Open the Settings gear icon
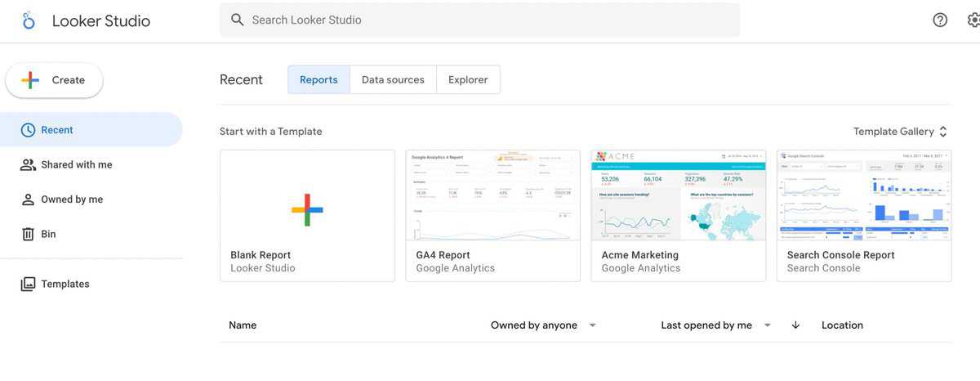This screenshot has height=381, width=980. [x=973, y=20]
